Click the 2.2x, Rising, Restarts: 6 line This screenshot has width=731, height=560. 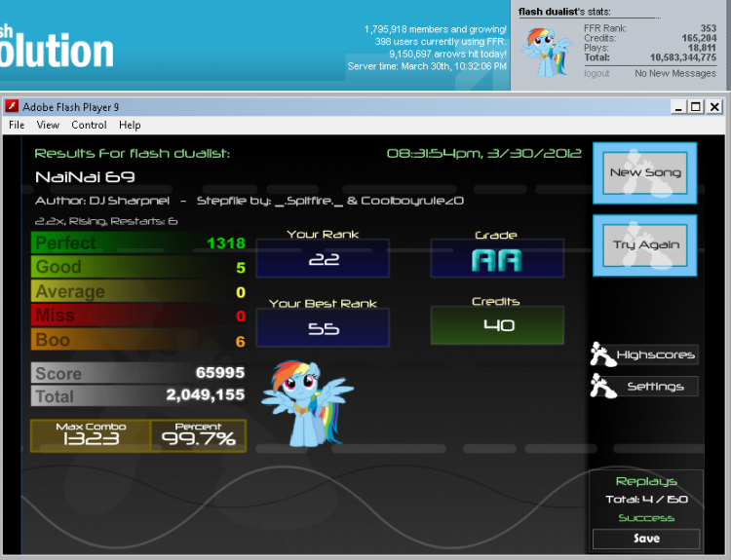click(x=106, y=221)
